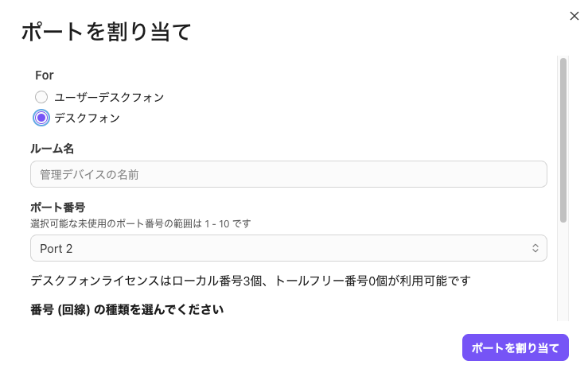Open the Port 2 dropdown
This screenshot has height=380, width=588.
point(288,248)
